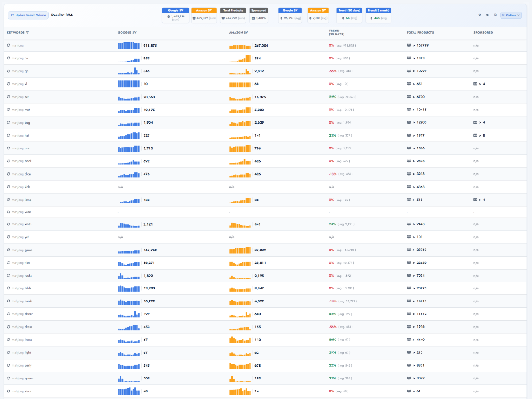Click the Google SV bar chart for "mahjong go"
This screenshot has width=532, height=399.
[129, 71]
